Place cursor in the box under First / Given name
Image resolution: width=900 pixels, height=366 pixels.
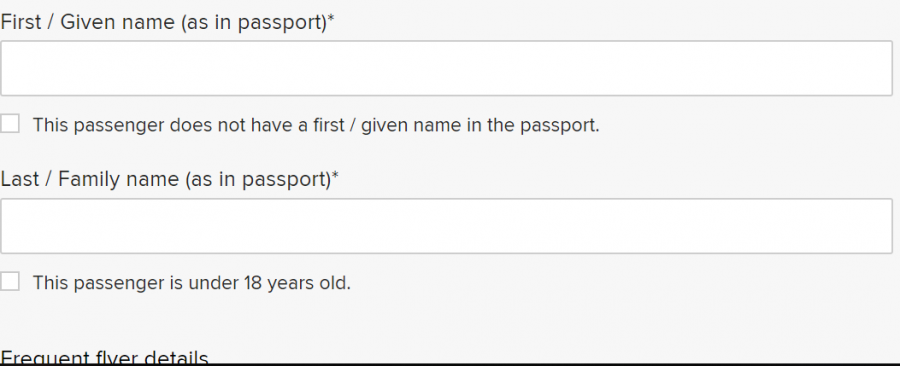coord(446,68)
